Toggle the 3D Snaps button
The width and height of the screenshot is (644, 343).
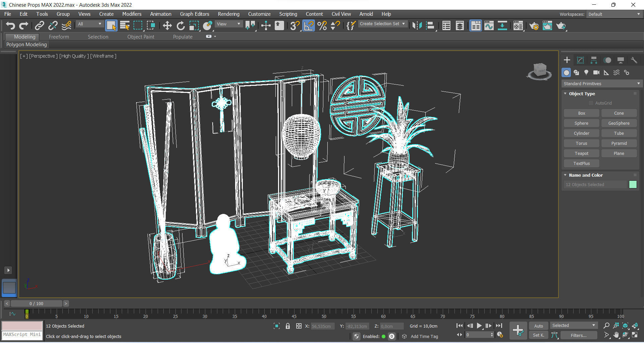point(295,25)
